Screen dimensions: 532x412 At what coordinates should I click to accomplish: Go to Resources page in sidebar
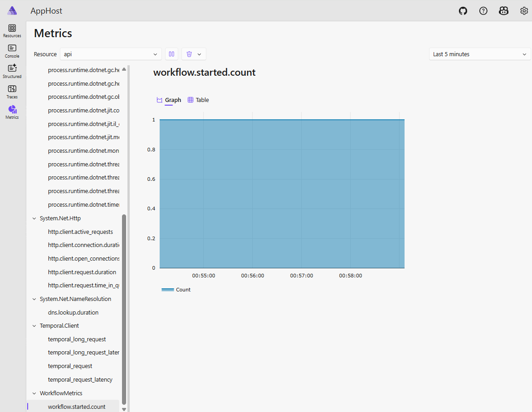coord(12,31)
